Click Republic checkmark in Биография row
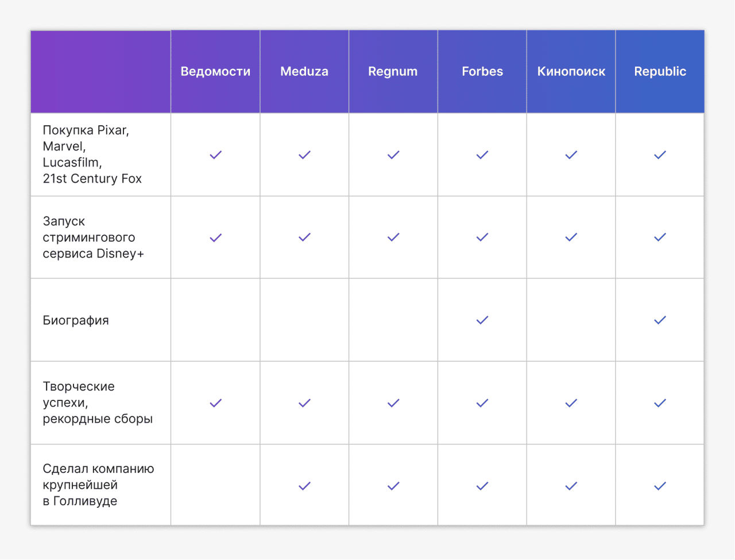 (660, 320)
